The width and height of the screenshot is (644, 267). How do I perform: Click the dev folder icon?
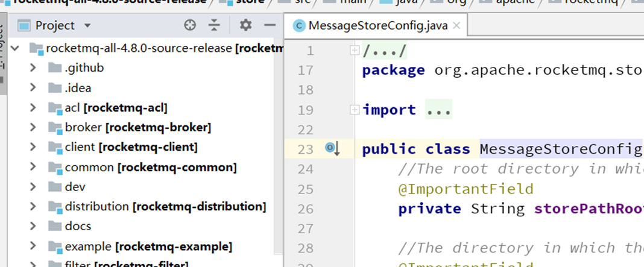pyautogui.click(x=55, y=187)
